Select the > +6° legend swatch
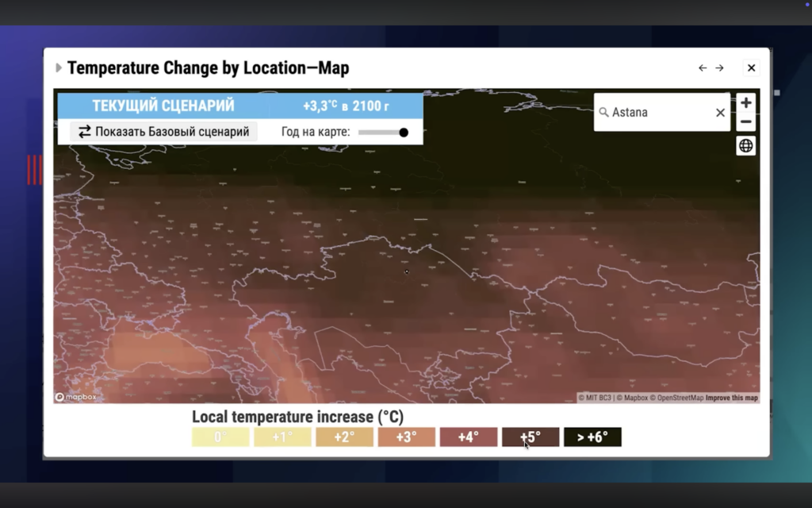 pyautogui.click(x=592, y=437)
